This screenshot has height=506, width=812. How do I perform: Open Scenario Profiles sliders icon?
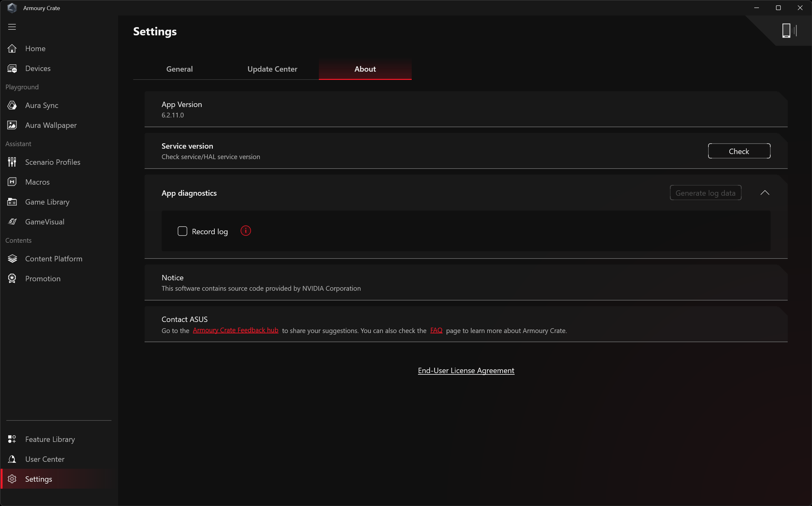[x=12, y=162]
